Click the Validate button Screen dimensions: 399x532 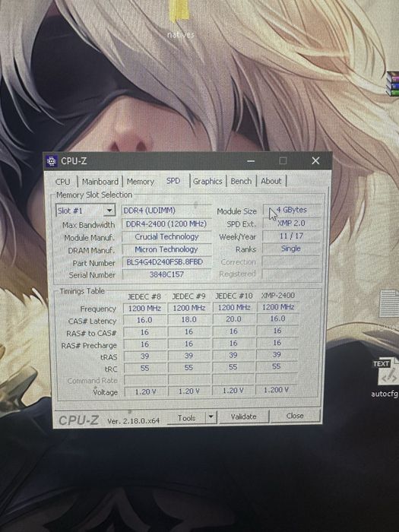pos(244,416)
